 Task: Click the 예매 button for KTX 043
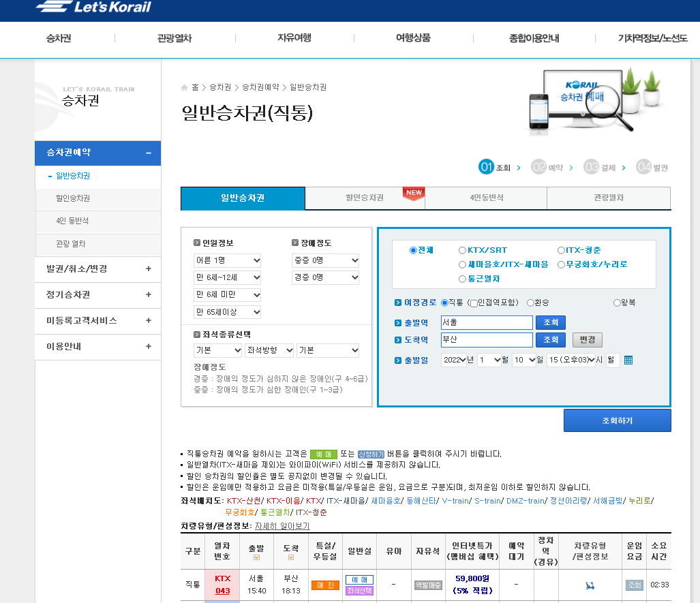coord(359,580)
